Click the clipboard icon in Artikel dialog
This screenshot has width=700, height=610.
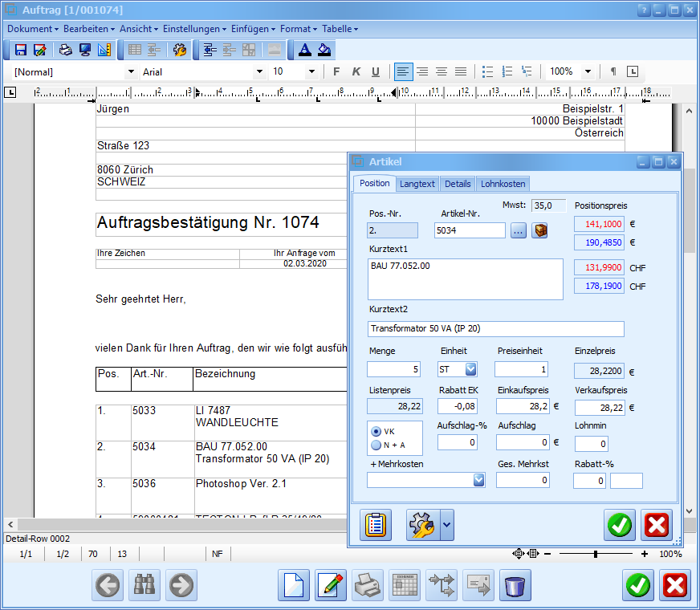376,525
